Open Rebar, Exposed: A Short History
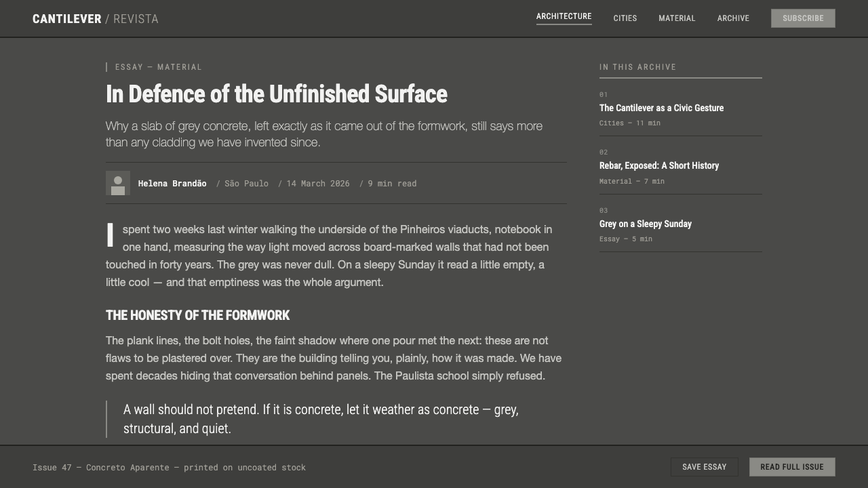This screenshot has width=868, height=488. [x=659, y=165]
